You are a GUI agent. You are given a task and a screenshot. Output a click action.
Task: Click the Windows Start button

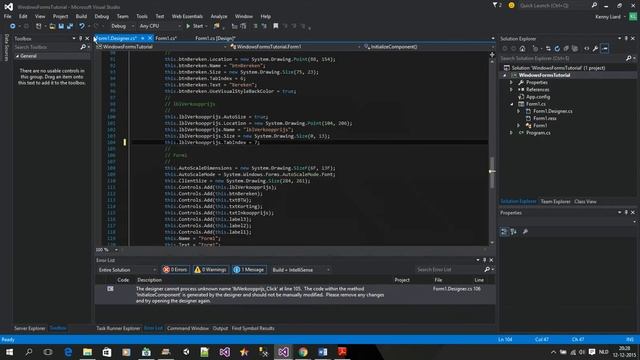(9, 352)
